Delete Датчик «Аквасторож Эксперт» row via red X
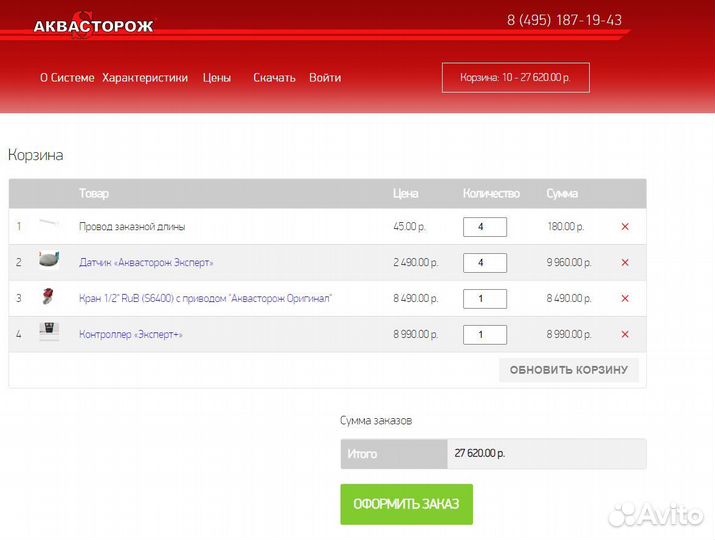Image resolution: width=715 pixels, height=540 pixels. tap(625, 263)
